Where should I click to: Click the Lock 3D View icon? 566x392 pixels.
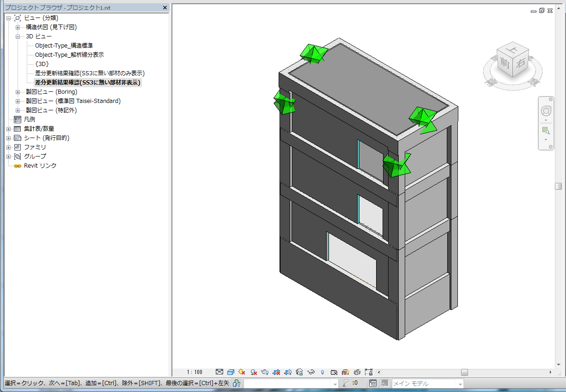pyautogui.click(x=299, y=372)
